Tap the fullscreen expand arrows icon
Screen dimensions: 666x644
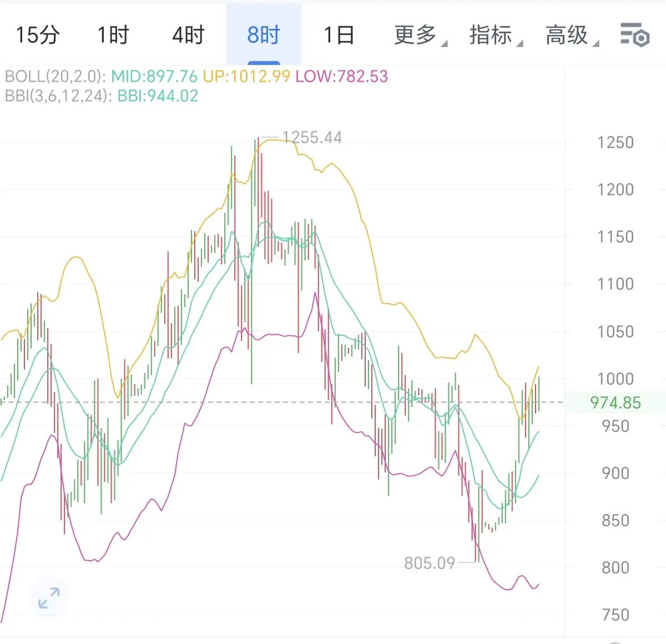(49, 597)
